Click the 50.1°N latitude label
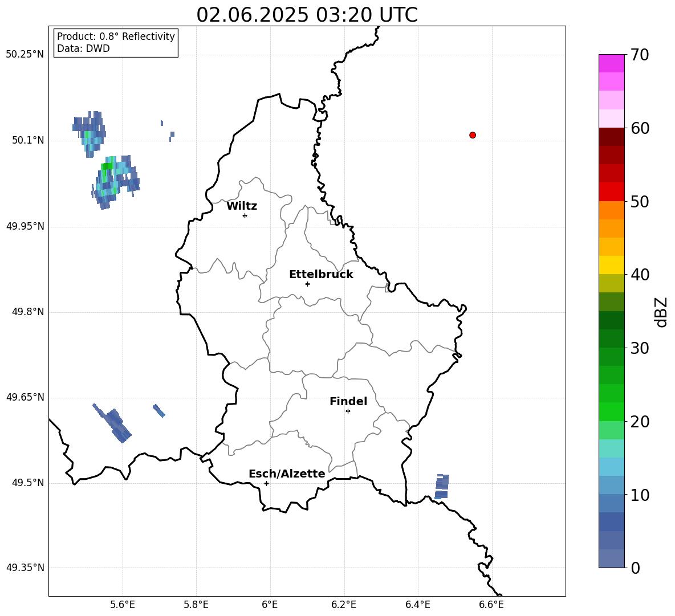Image resolution: width=675 pixels, height=616 pixels. pyautogui.click(x=28, y=140)
